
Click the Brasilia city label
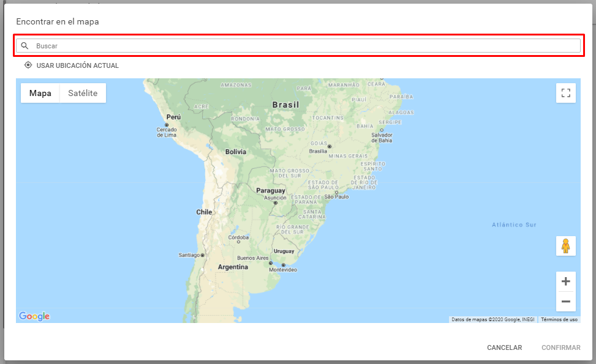click(x=318, y=151)
